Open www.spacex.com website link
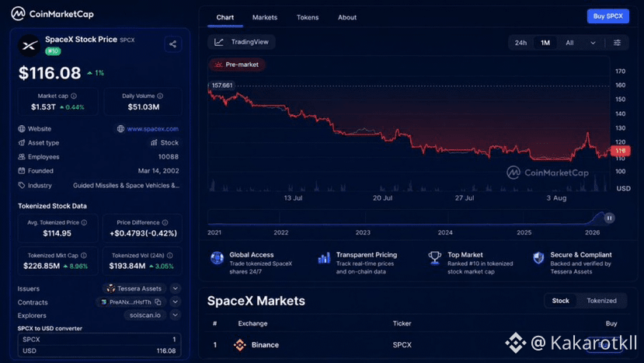 pos(152,129)
